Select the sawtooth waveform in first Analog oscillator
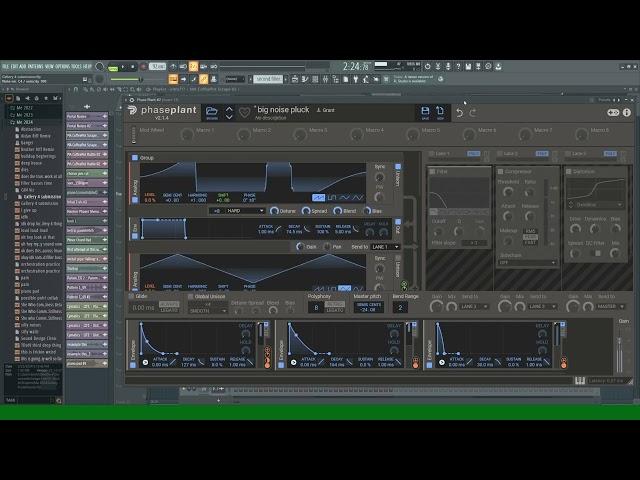This screenshot has height=480, width=640. 318,198
